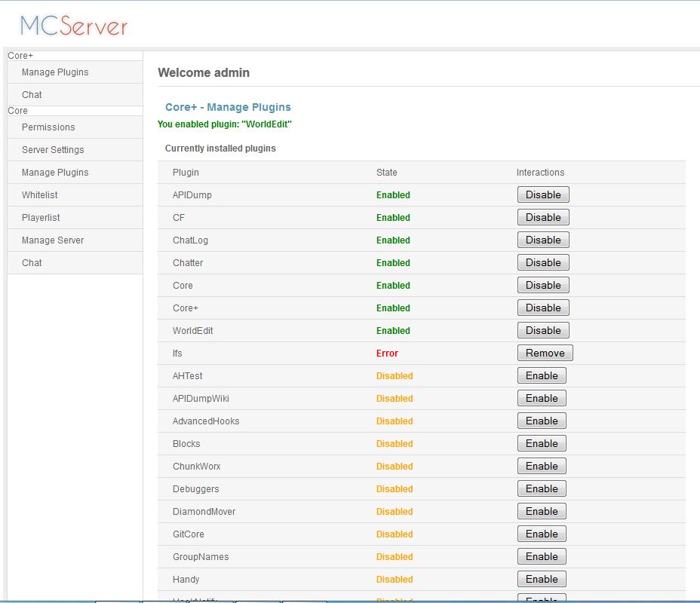
Task: Disable the ChatLog plugin
Action: click(x=543, y=240)
